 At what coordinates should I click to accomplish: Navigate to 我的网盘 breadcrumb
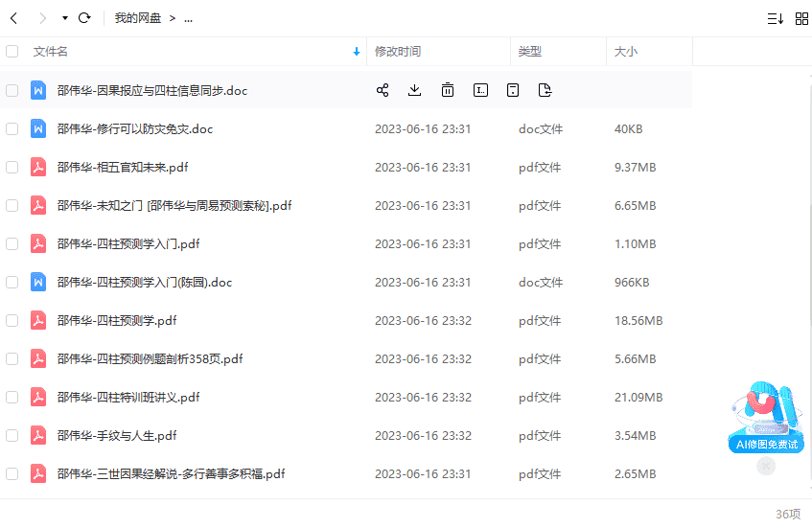pos(138,18)
